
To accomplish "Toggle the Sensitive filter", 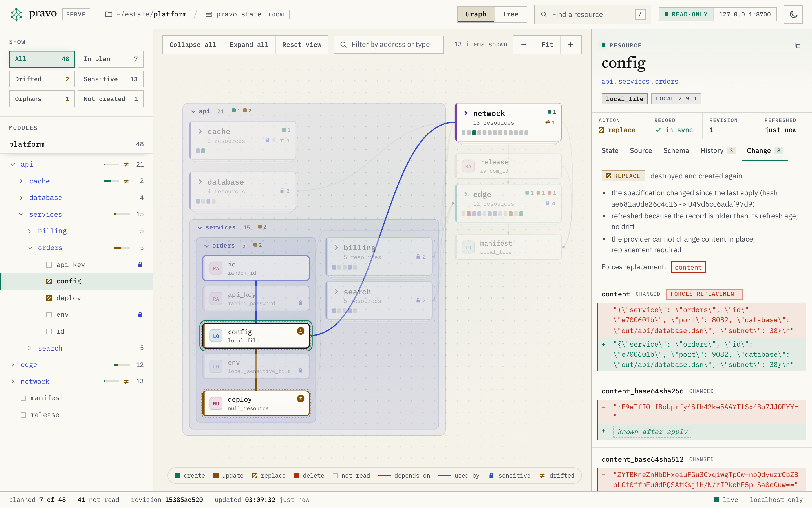I will (x=111, y=79).
